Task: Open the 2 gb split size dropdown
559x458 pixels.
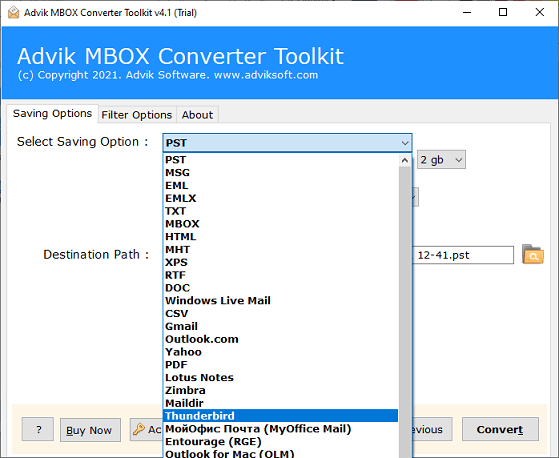Action: (441, 160)
